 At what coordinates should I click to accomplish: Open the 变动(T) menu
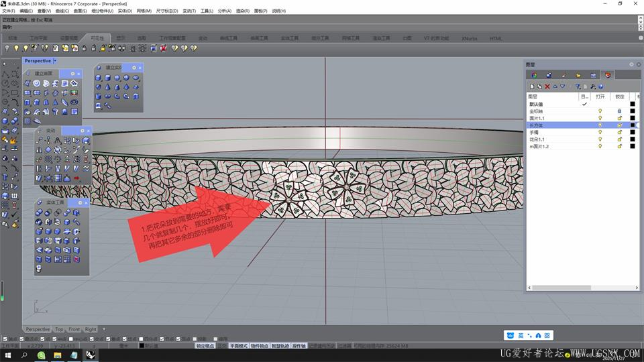click(x=189, y=11)
